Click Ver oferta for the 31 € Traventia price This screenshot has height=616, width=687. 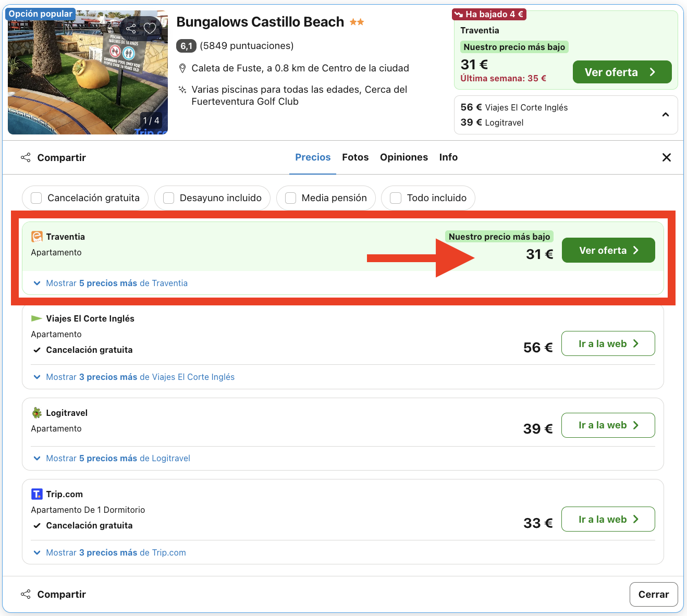coord(608,250)
